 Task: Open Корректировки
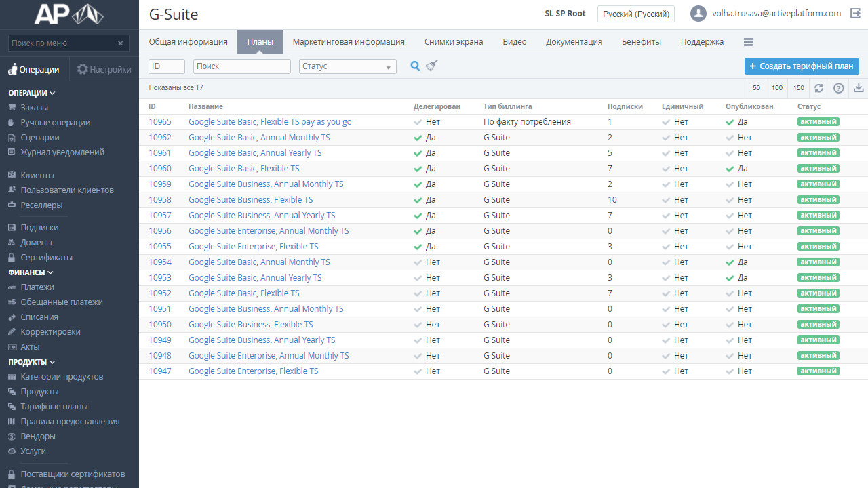pos(50,332)
